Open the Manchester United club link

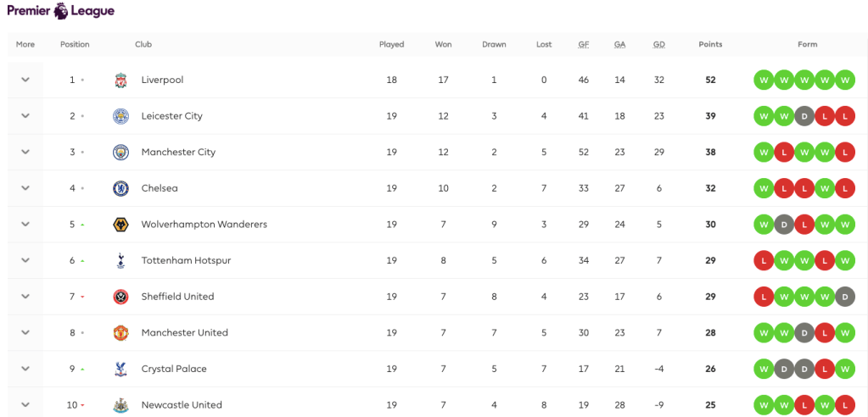pos(184,333)
